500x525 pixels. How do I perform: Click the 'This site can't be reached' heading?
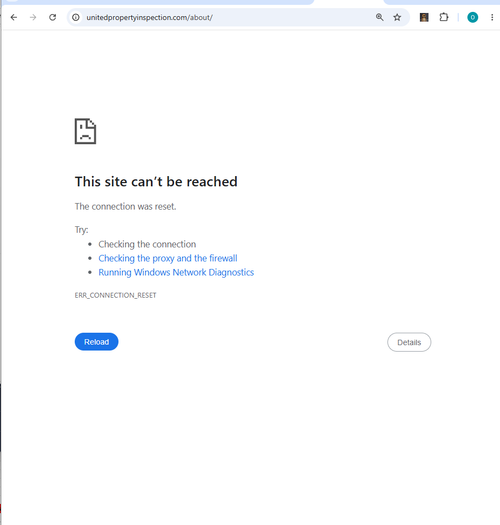tap(156, 182)
